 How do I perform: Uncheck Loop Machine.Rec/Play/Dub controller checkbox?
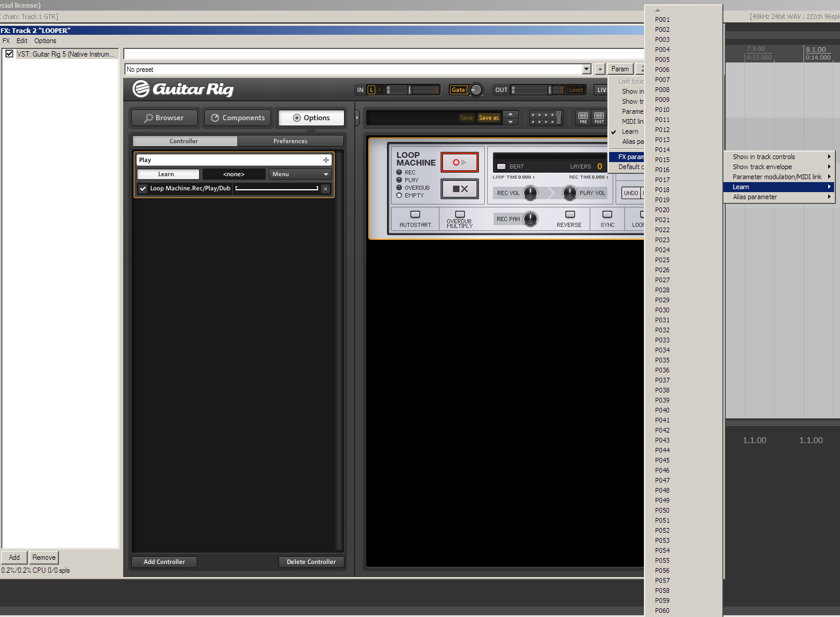coord(143,189)
